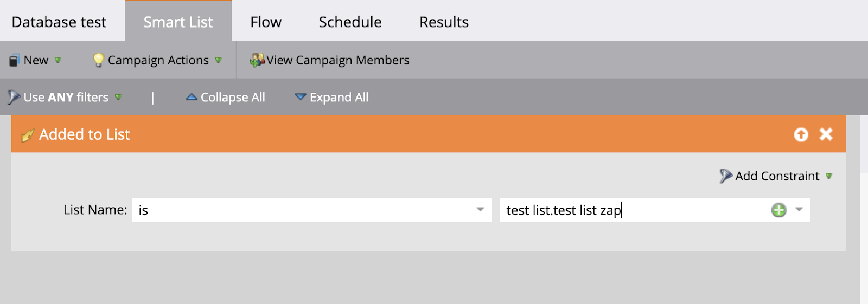
Task: Click the Campaign Actions lightbulb icon
Action: pos(98,60)
